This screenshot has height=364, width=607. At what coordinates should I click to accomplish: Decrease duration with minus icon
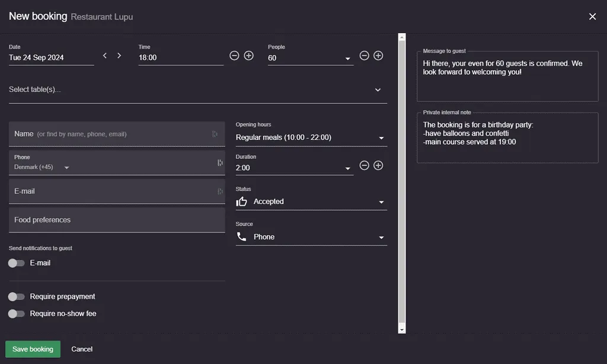(x=364, y=166)
